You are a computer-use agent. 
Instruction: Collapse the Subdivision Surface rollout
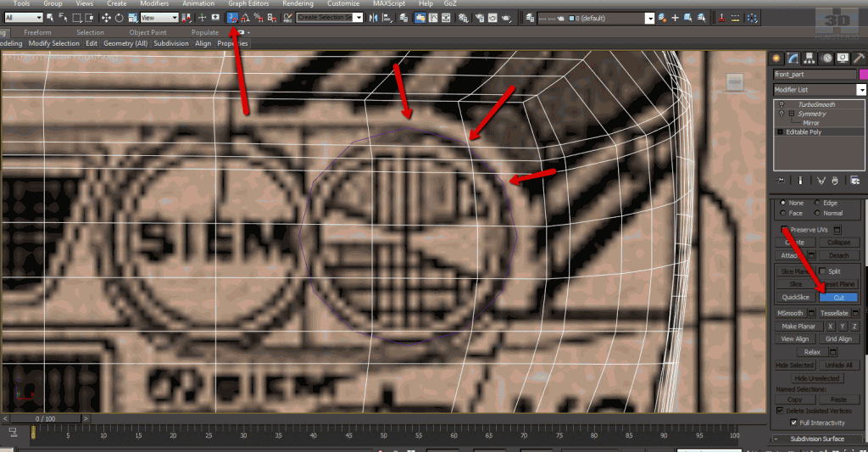[x=818, y=438]
